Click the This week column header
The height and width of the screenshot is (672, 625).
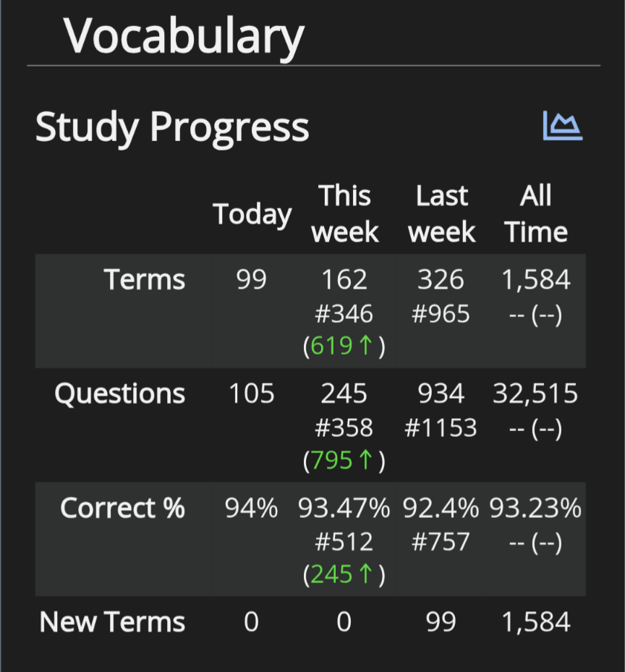pyautogui.click(x=344, y=214)
